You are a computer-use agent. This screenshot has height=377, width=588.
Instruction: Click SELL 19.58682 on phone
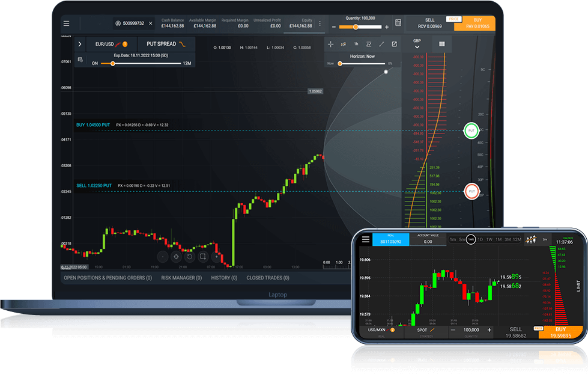pyautogui.click(x=515, y=333)
